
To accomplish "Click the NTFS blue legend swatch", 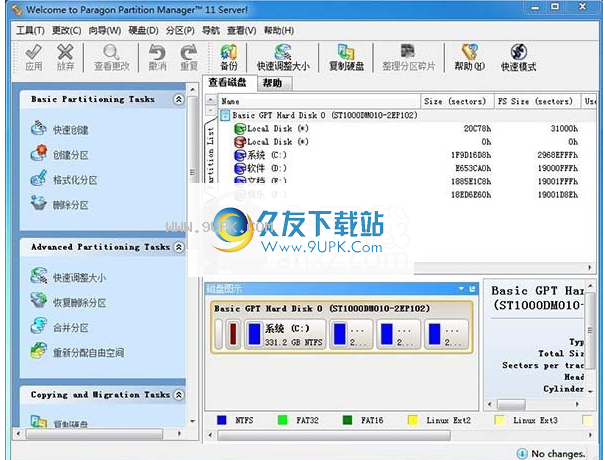I will pos(222,420).
